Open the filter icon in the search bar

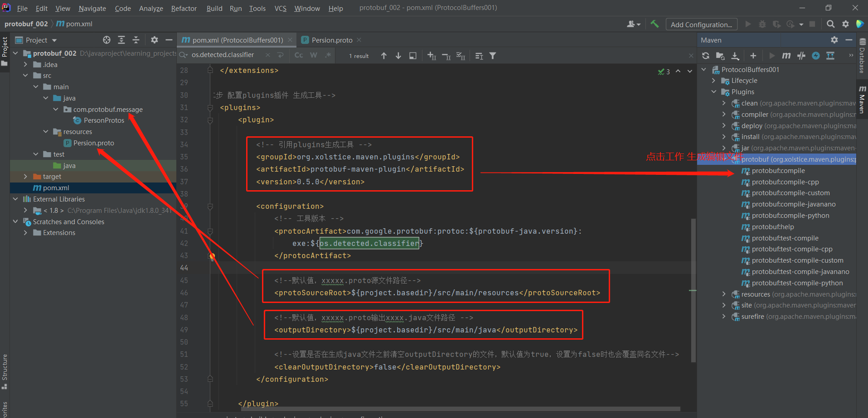pos(493,55)
